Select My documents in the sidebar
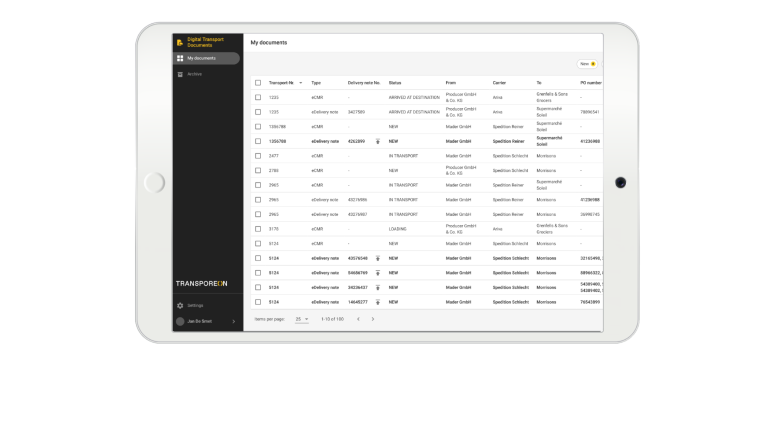768x432 pixels. coord(206,58)
